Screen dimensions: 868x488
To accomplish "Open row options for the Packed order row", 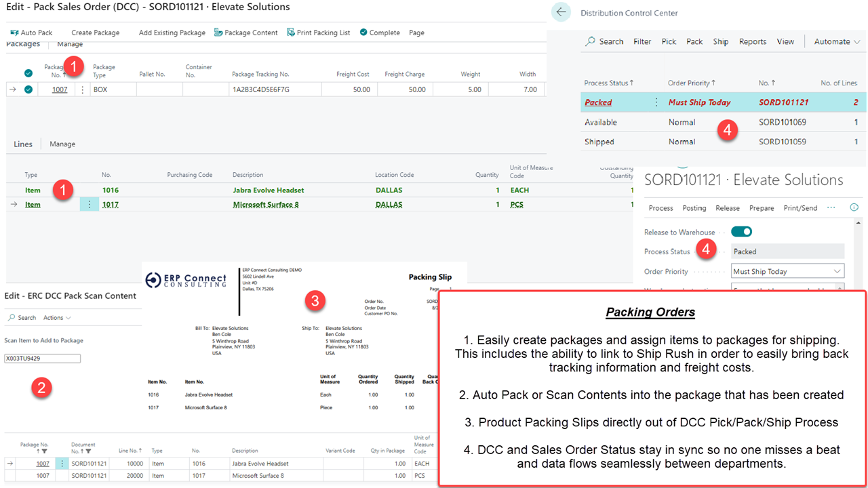I will 656,102.
